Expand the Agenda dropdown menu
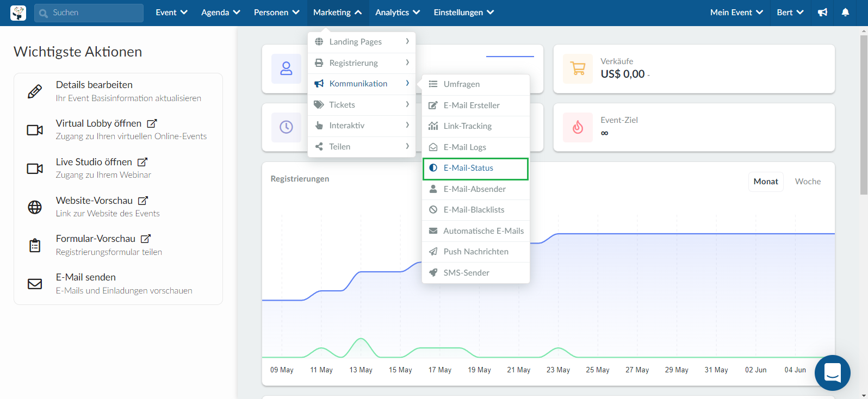The height and width of the screenshot is (399, 868). pyautogui.click(x=220, y=13)
